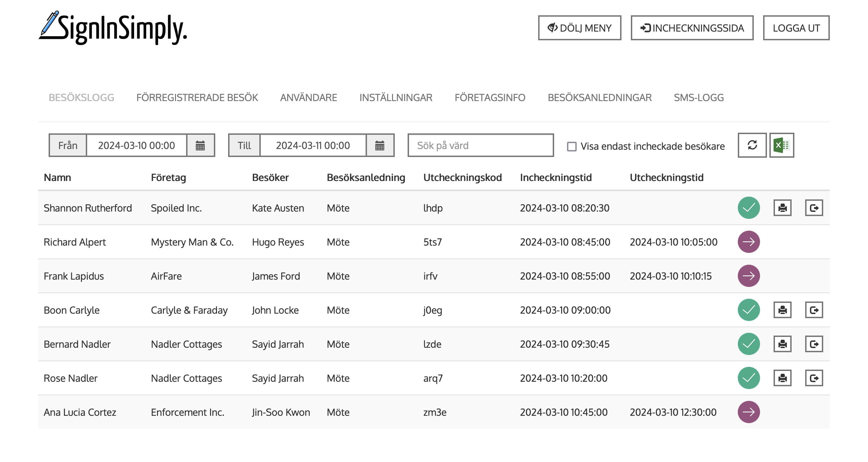Go to the SMS-logg tab

point(699,98)
